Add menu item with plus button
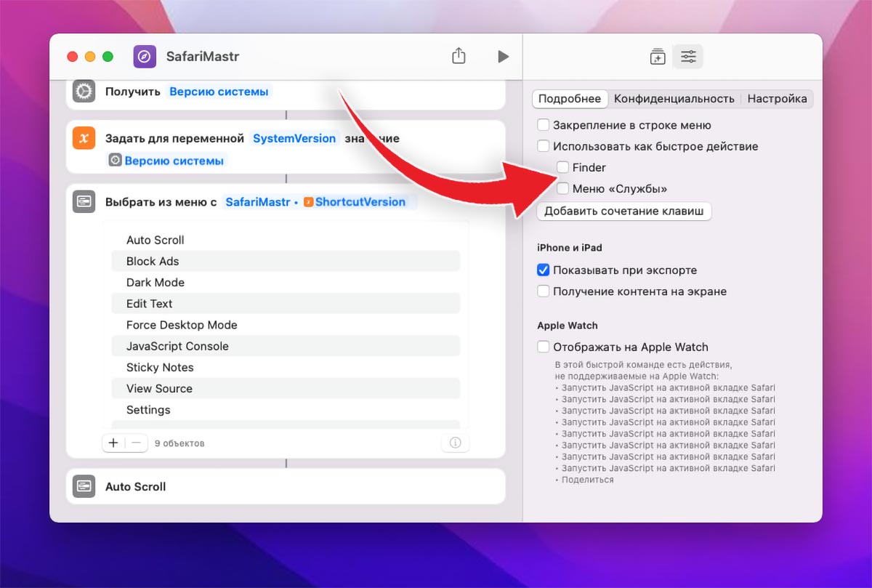 [113, 443]
